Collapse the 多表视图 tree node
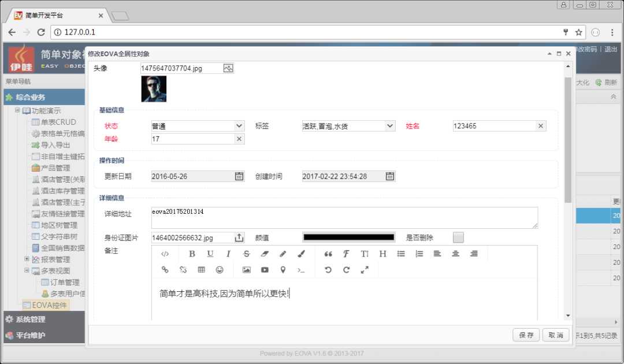This screenshot has height=364, width=624. tap(27, 270)
